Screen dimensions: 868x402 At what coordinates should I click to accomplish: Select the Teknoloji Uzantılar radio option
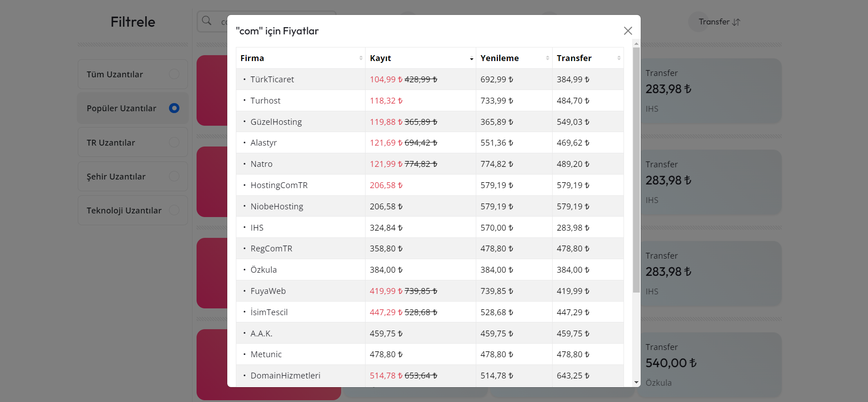[174, 210]
